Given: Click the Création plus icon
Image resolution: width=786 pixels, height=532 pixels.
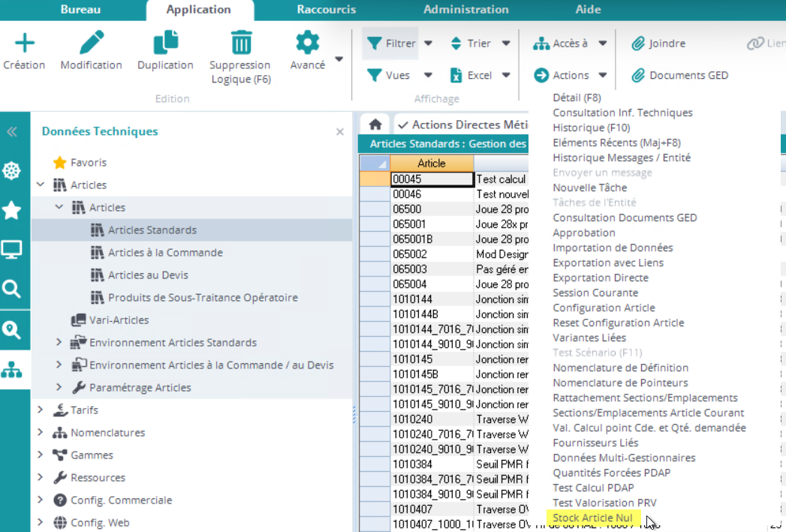Looking at the screenshot, I should pos(25,43).
